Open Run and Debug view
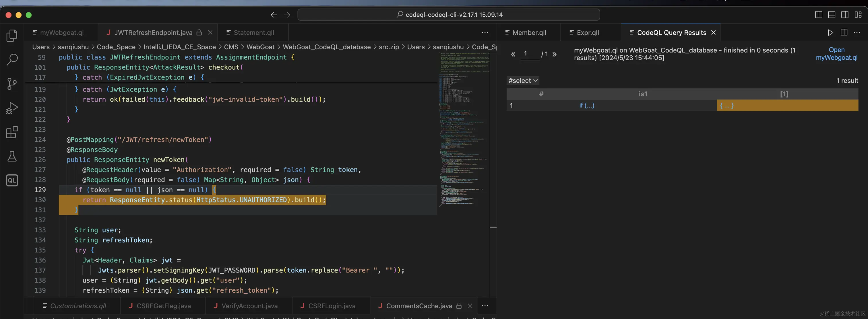This screenshot has width=868, height=319. click(x=12, y=108)
